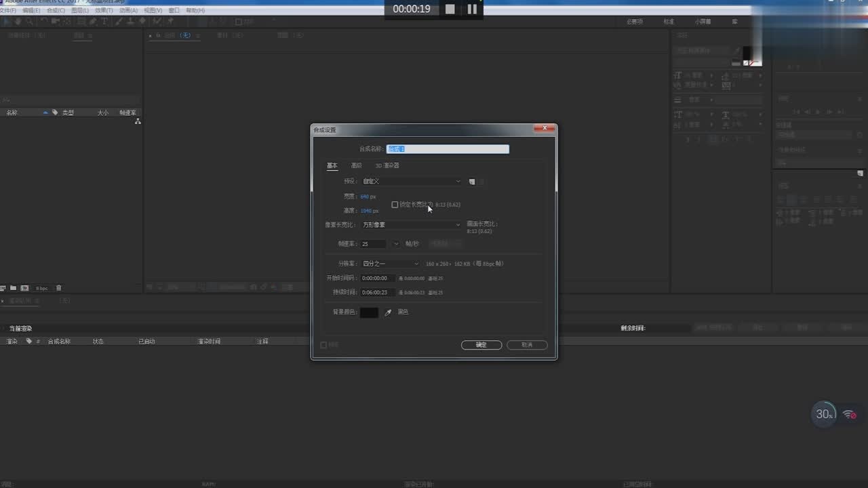Open the 视图(V) menu

[153, 11]
